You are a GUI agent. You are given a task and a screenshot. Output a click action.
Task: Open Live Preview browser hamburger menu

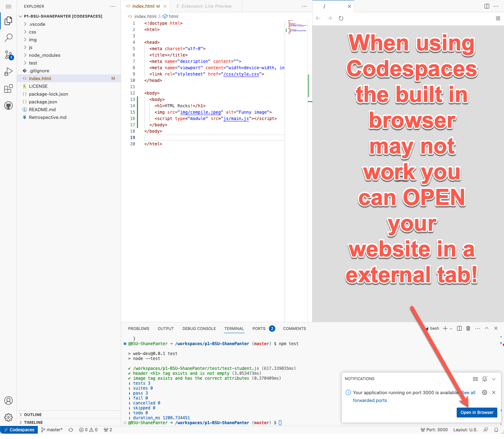point(498,18)
